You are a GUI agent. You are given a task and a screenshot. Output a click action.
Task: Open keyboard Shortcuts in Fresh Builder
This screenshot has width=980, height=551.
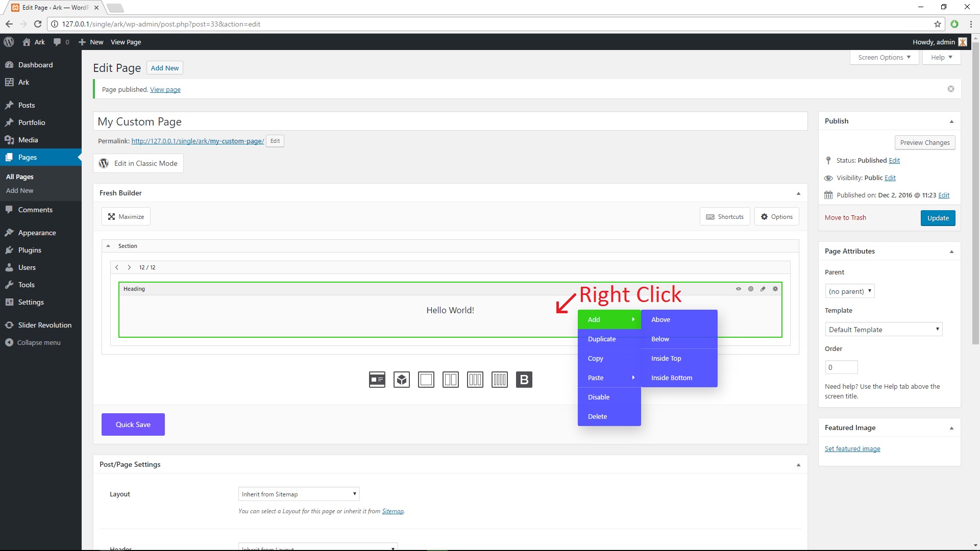[725, 216]
